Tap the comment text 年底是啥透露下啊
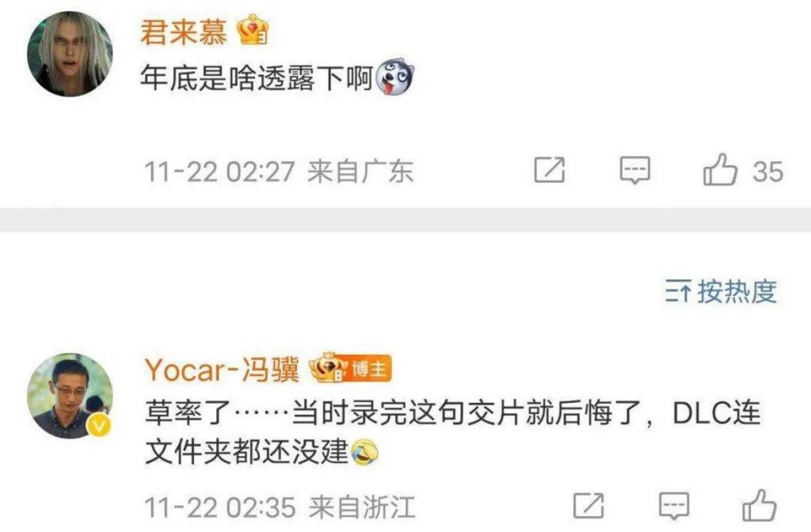Screen dimensions: 811x532 click(257, 78)
